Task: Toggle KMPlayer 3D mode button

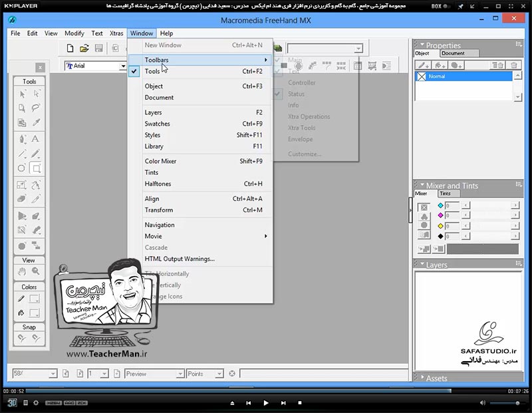Action: [12, 403]
